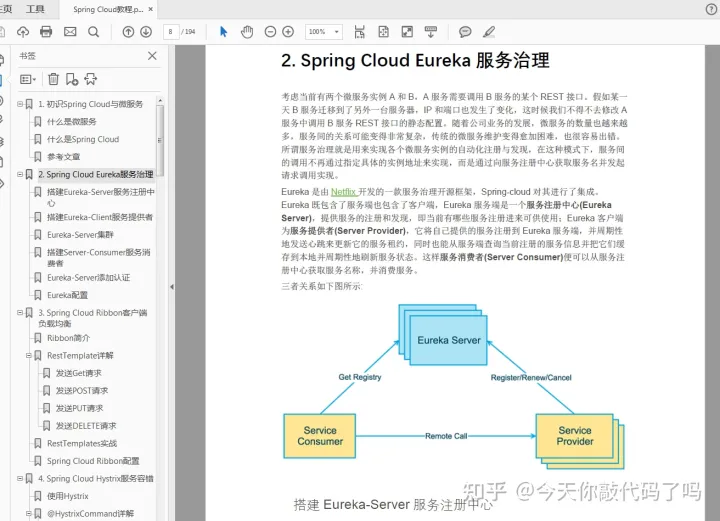Image resolution: width=720 pixels, height=521 pixels.
Task: Open bookmark Eureka-Server集群
Action: point(80,235)
